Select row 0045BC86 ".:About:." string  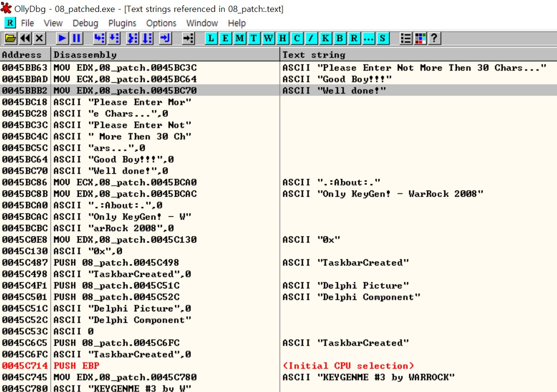click(279, 182)
